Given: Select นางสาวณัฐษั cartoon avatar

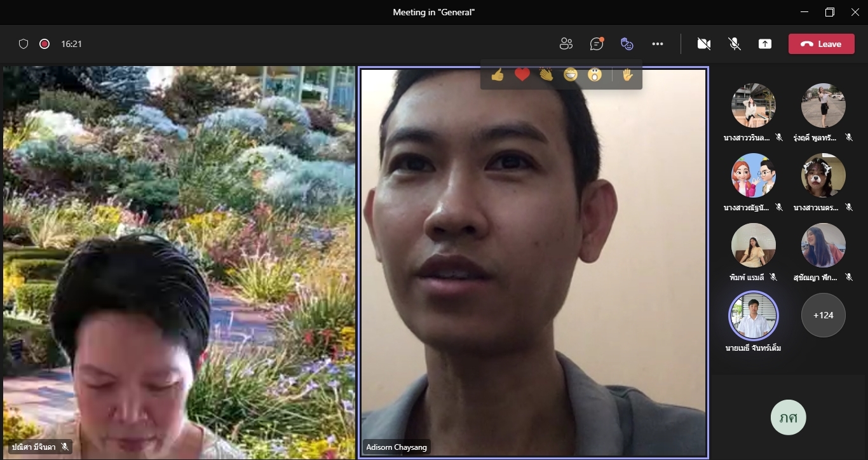Looking at the screenshot, I should tap(754, 175).
